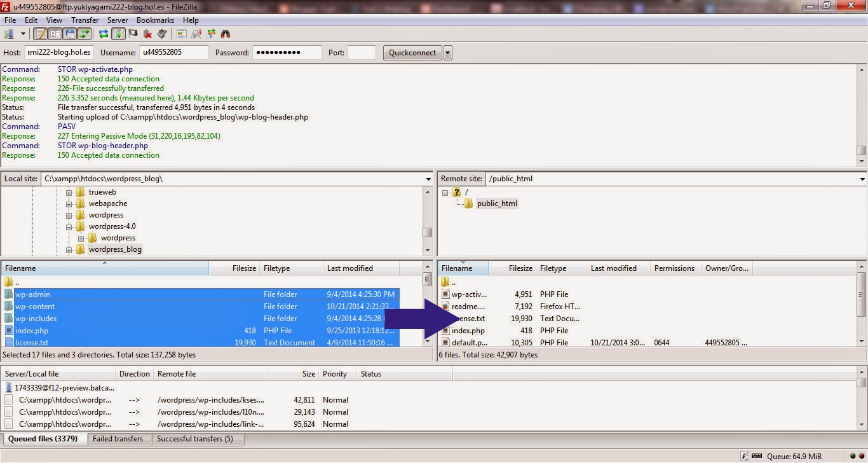
Task: Click the Port input field
Action: (362, 53)
